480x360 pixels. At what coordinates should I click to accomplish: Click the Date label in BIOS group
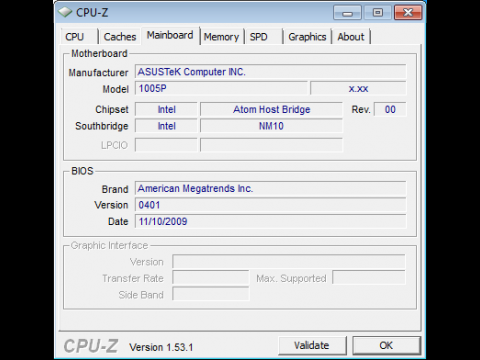(118, 221)
